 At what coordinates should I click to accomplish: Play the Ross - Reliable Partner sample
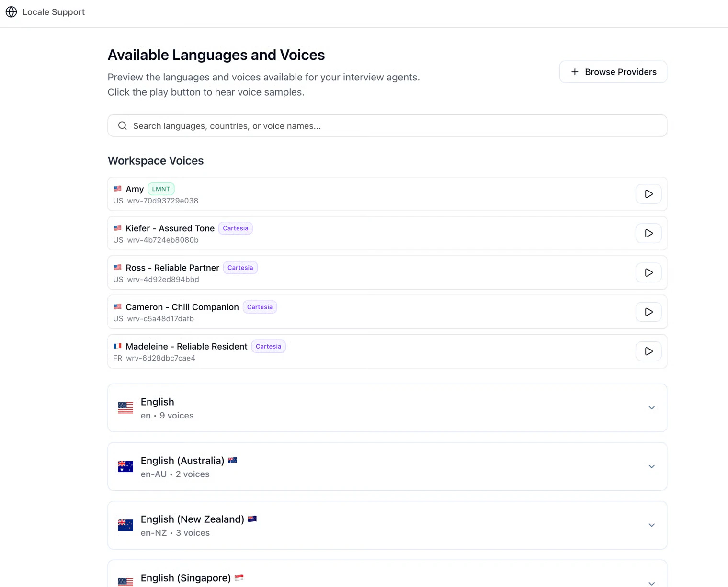(x=648, y=272)
